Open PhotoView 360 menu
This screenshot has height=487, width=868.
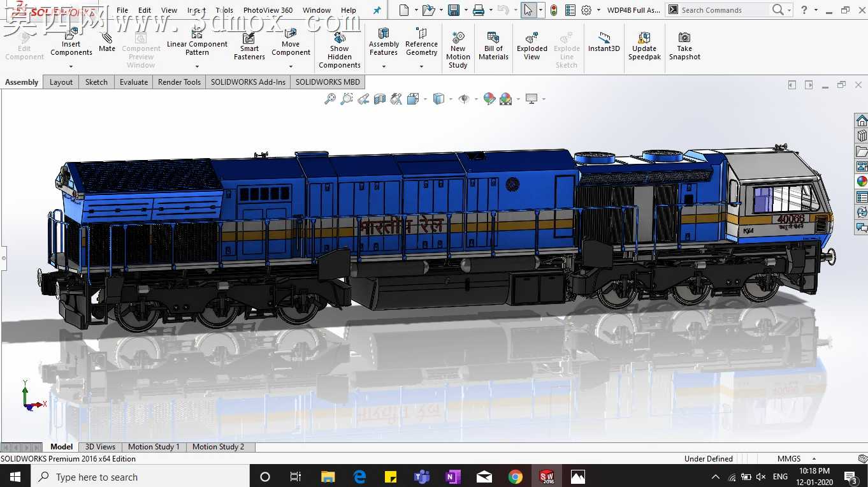[x=268, y=10]
